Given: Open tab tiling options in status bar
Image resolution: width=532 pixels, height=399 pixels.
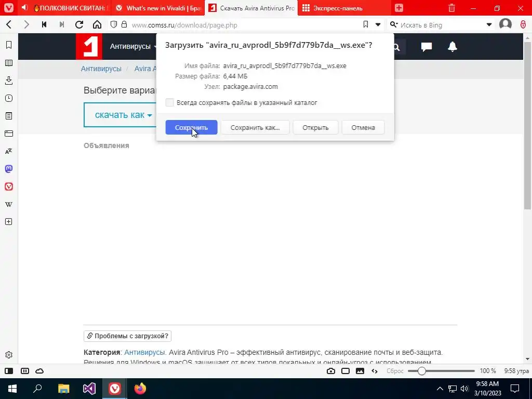Looking at the screenshot, I should coord(25,371).
